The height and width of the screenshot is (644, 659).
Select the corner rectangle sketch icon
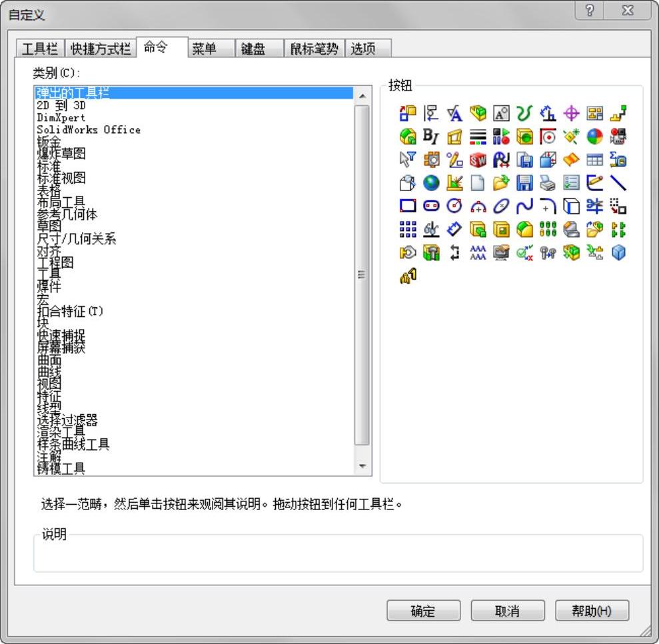[x=408, y=206]
